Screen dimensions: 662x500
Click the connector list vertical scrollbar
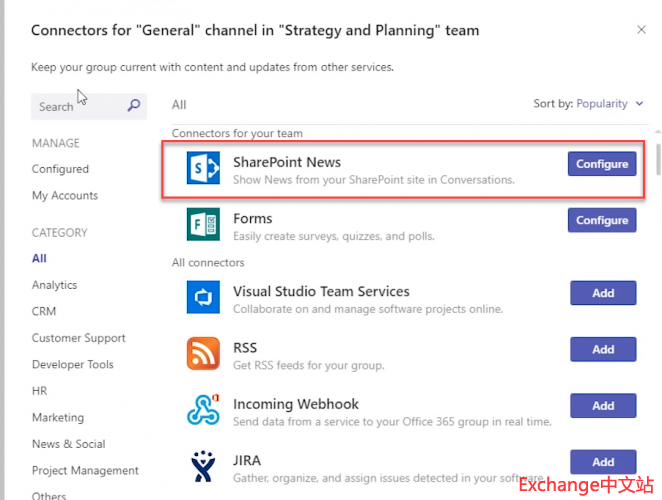coord(657,160)
